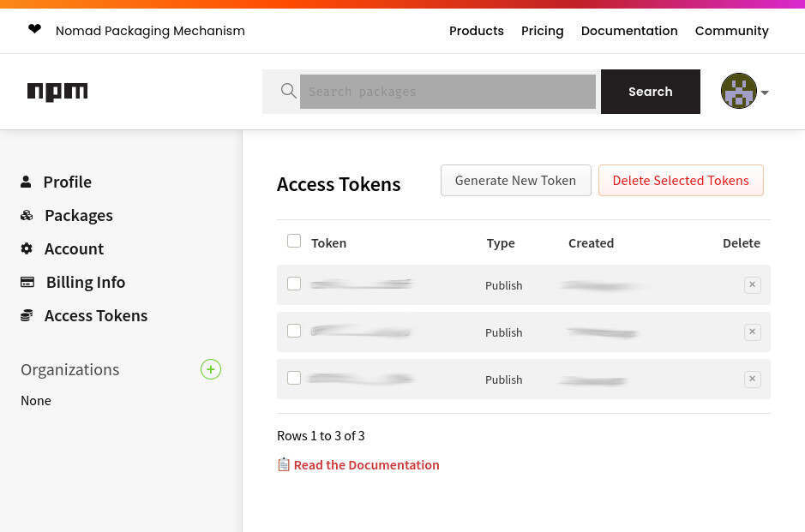Image resolution: width=805 pixels, height=532 pixels.
Task: Click the user avatar image
Action: pos(738,91)
